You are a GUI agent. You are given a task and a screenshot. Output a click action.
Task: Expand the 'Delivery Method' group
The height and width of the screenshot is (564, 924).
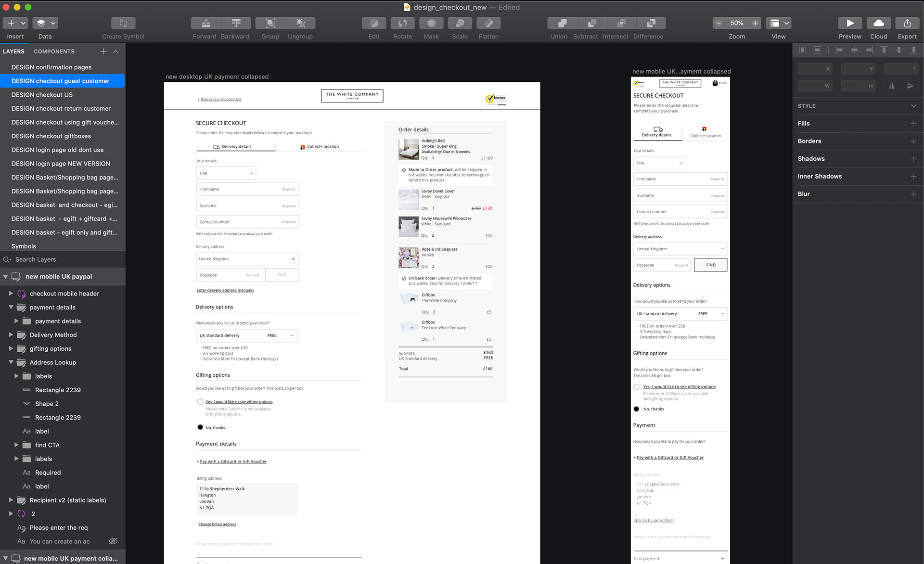[11, 334]
